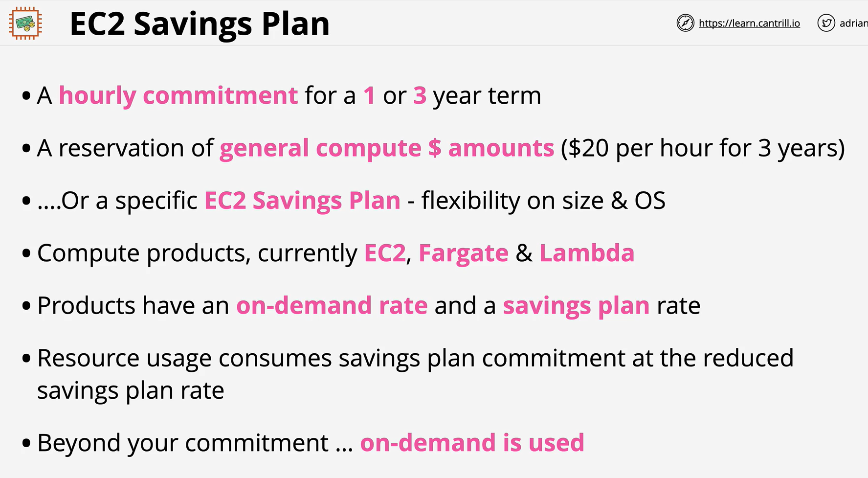The width and height of the screenshot is (868, 478).
Task: Click the Twitter bird icon
Action: [826, 23]
